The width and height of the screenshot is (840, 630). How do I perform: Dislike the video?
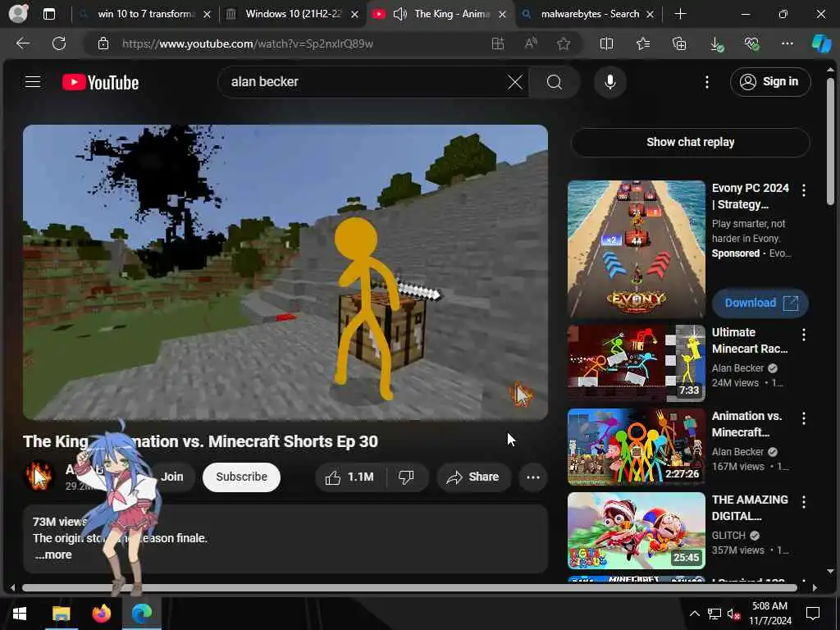click(407, 477)
